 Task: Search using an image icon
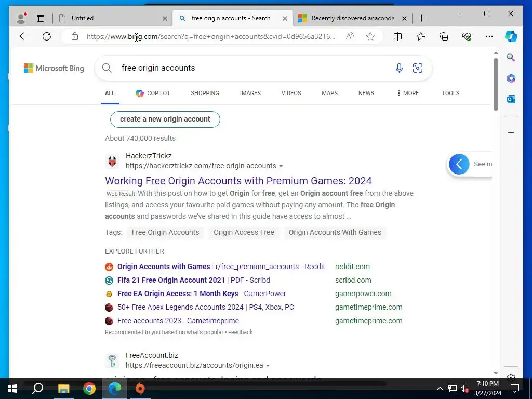click(418, 68)
